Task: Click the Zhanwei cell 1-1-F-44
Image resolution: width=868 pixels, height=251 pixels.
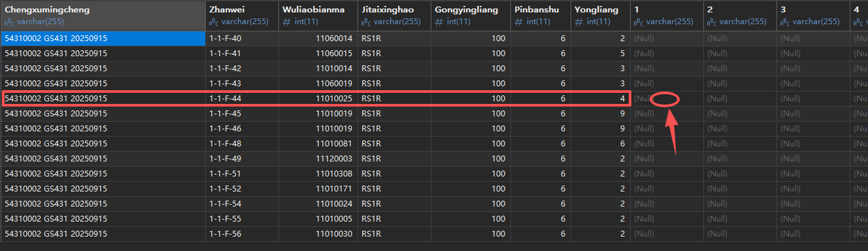Action: 242,99
